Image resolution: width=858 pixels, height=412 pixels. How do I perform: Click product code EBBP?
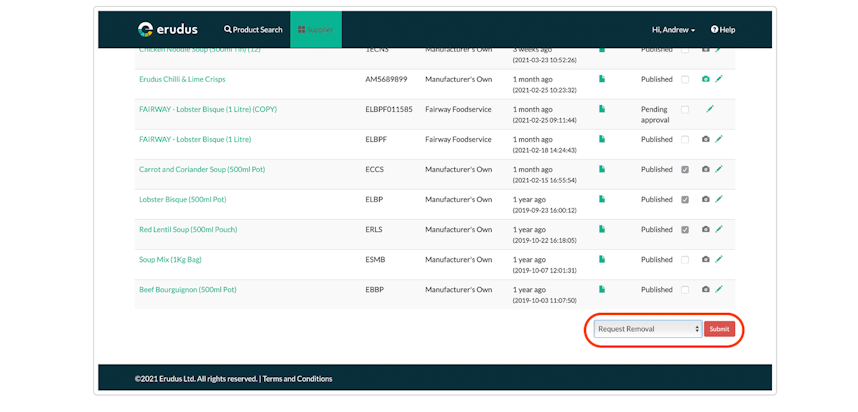(375, 289)
